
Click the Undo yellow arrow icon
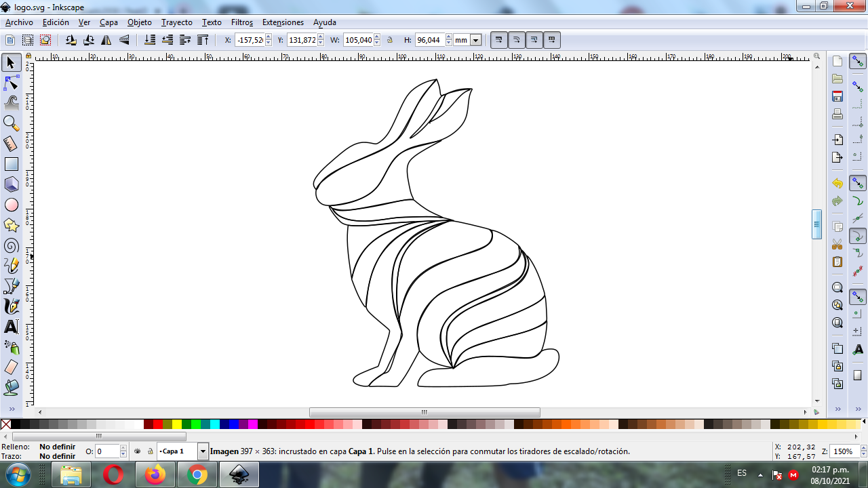point(837,183)
